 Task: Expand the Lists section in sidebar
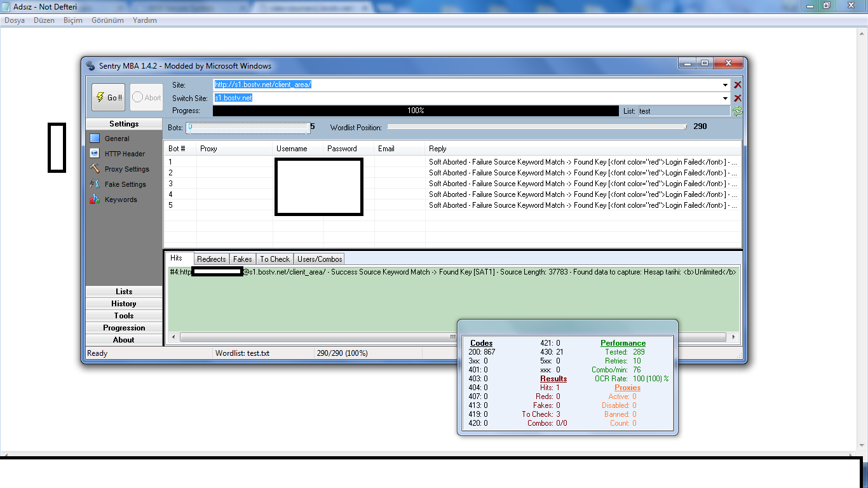(x=124, y=292)
